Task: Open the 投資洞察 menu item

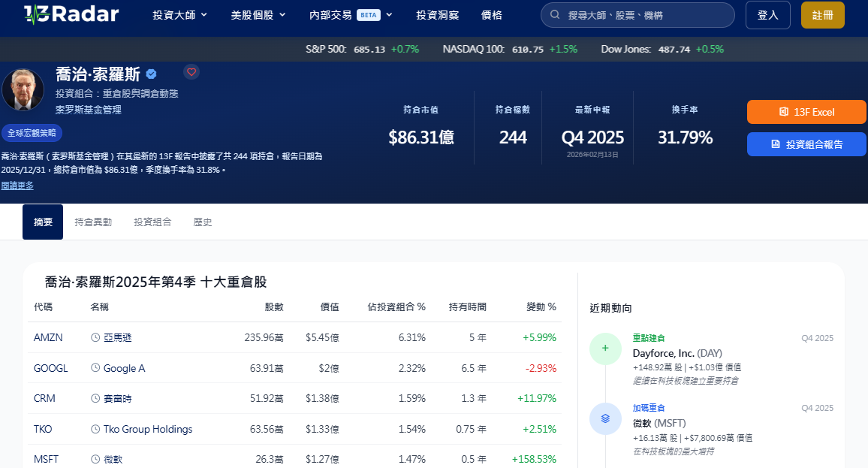Action: coord(437,15)
